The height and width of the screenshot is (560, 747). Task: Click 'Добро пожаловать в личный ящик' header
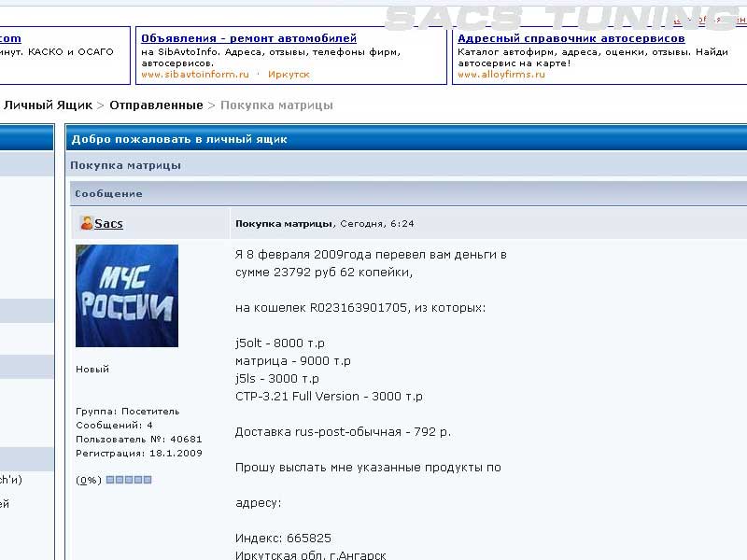(179, 139)
